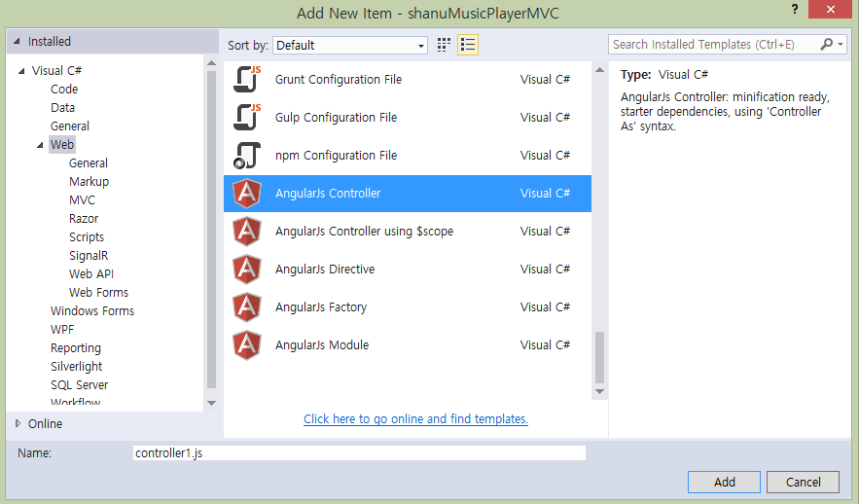Switch to medium icons grid view

point(444,45)
